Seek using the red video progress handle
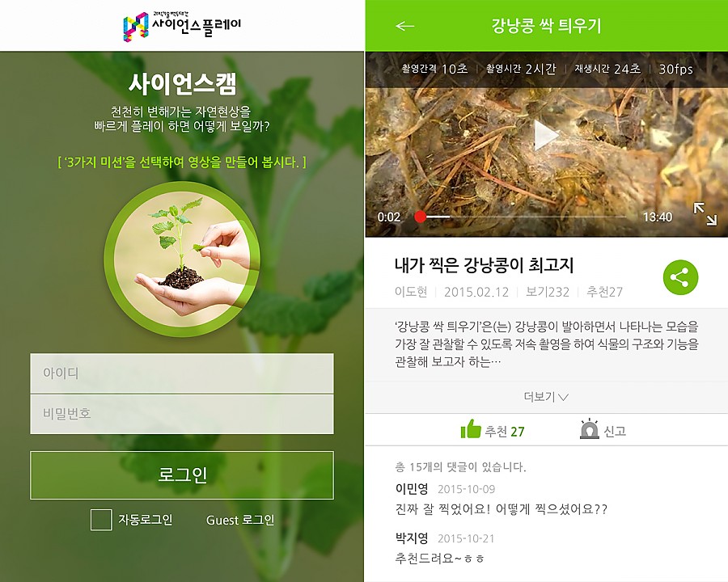The image size is (728, 582). click(420, 217)
